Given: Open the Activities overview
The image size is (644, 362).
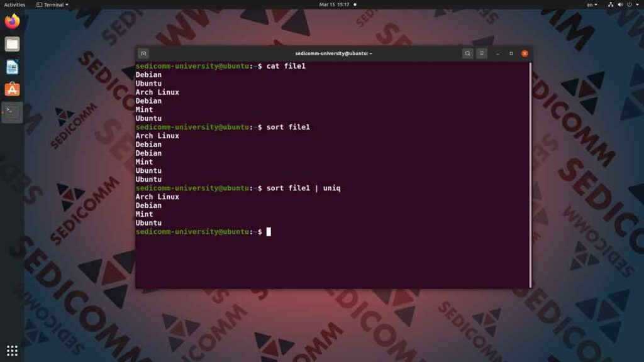Looking at the screenshot, I should pos(15,4).
